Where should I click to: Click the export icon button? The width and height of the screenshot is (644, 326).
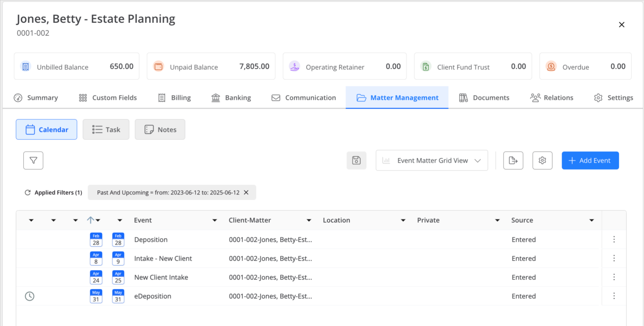click(513, 161)
